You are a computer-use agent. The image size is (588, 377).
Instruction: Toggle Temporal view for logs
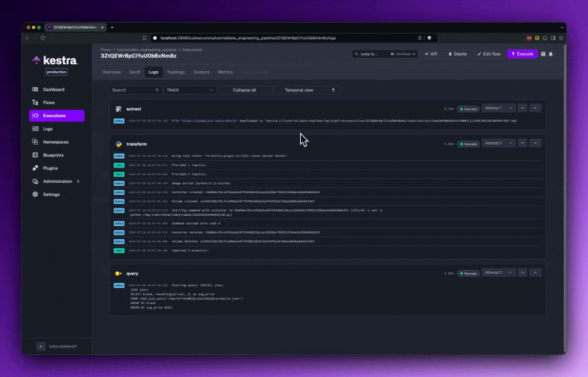coord(299,90)
